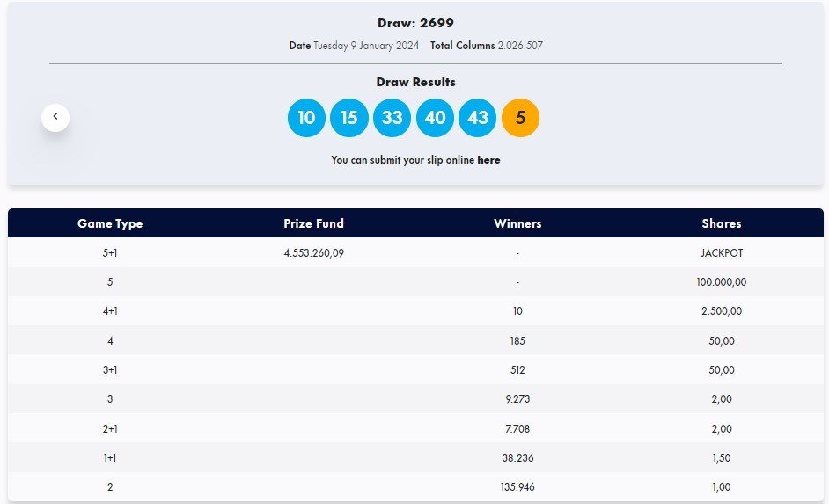Viewport: 829px width, 504px height.
Task: Select the orange bonus ball 5
Action: [520, 118]
